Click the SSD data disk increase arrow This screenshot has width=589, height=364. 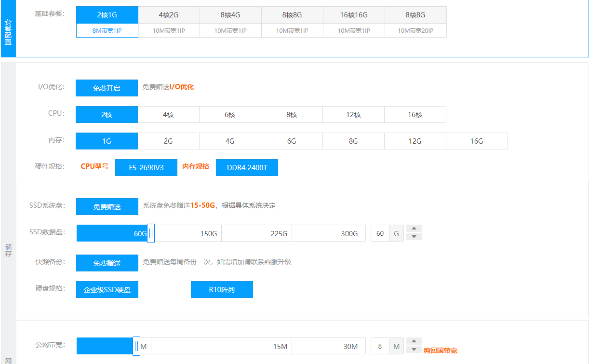coord(414,229)
